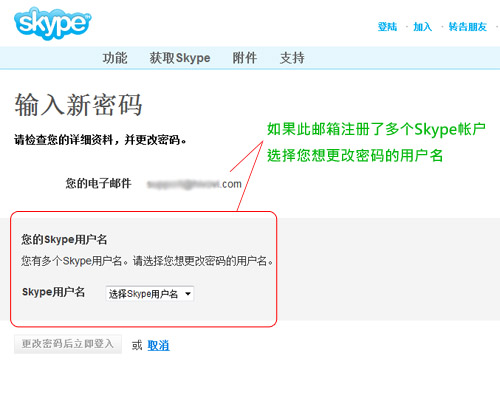Viewport: 500px width, 401px height.
Task: Open the 登陆 sign-in link
Action: [x=387, y=27]
